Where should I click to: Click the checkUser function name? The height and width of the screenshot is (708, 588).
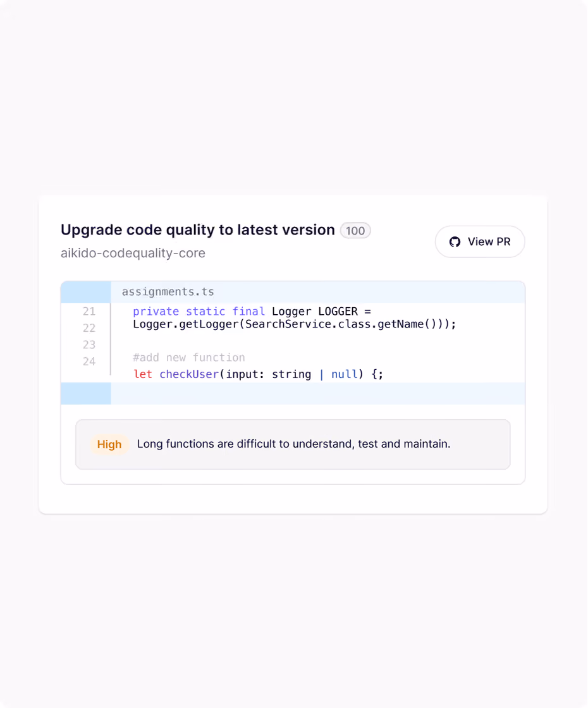coord(189,374)
